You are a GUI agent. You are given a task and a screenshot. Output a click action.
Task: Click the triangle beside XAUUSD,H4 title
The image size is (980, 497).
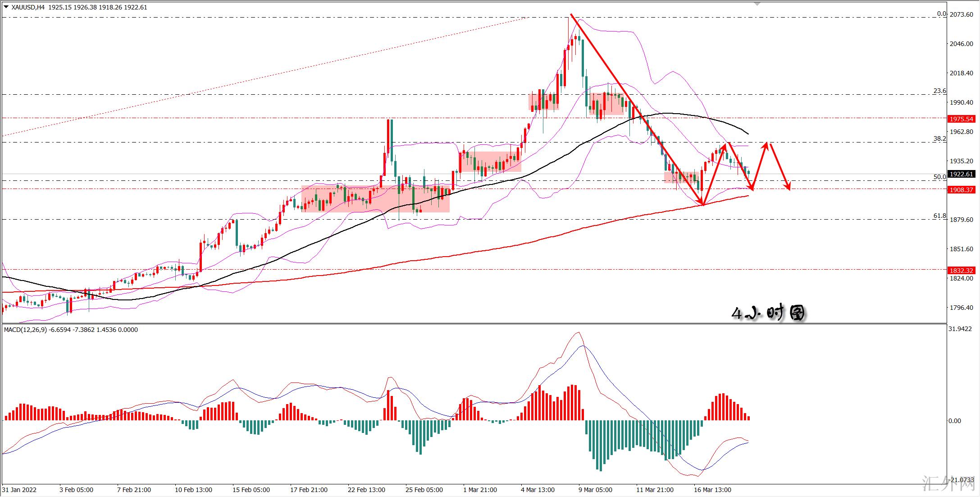pos(6,7)
